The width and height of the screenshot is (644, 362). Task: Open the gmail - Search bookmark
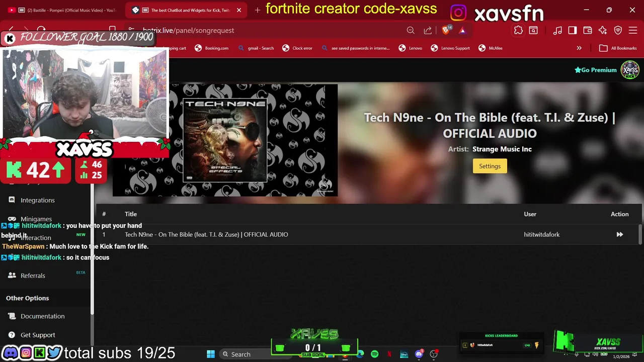coord(256,48)
